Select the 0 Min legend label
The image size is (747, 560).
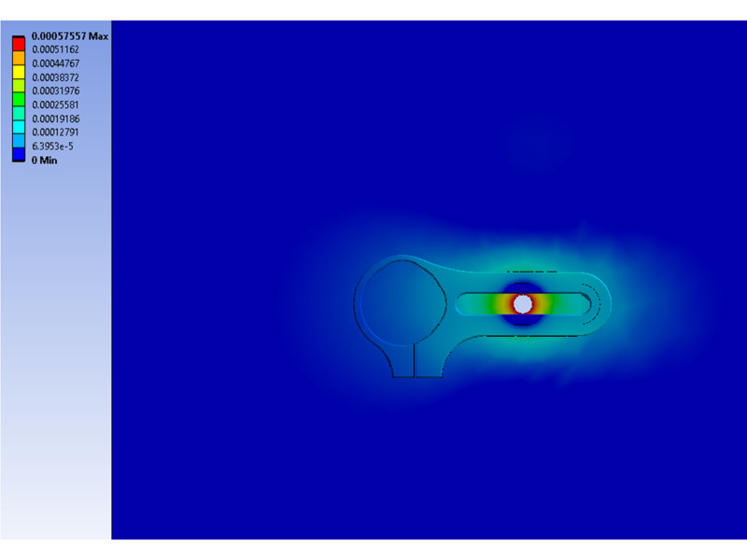pos(45,161)
